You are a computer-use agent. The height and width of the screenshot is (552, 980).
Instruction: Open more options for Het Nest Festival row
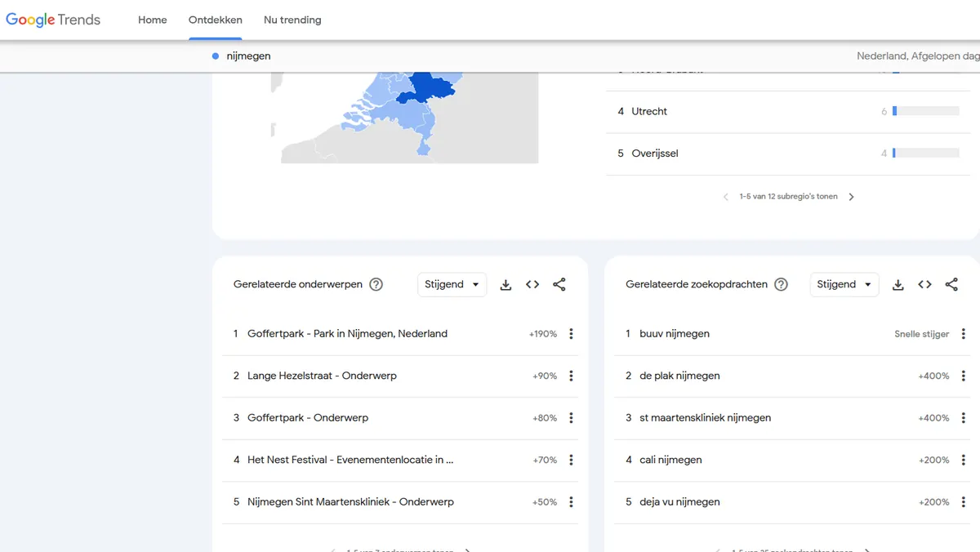tap(571, 461)
